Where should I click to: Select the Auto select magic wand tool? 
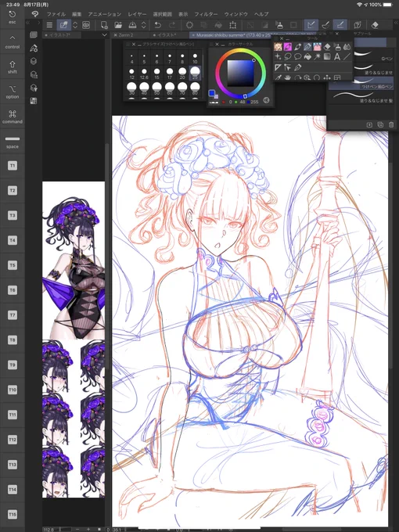(317, 56)
